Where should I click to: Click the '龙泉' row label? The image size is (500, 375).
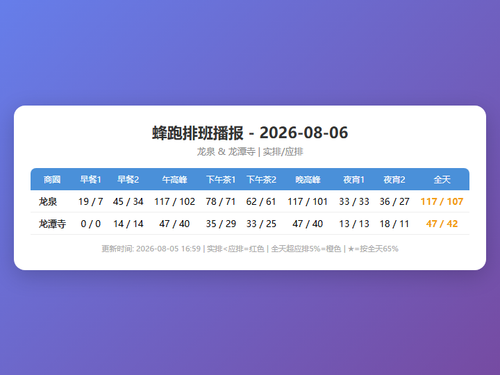48,201
